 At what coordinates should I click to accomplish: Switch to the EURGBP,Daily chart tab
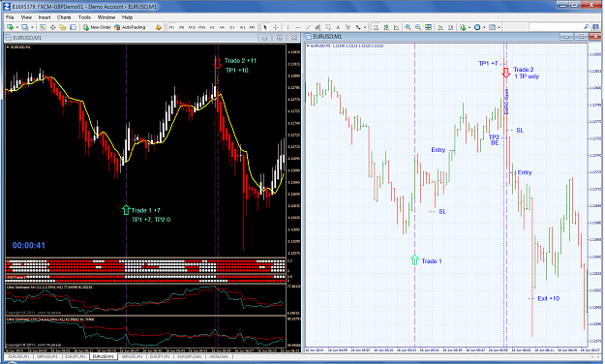[190, 356]
